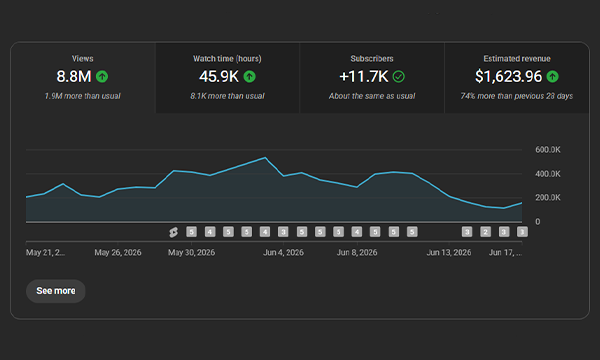Switch to the Watch time (hours) tab
Image resolution: width=600 pixels, height=360 pixels.
228,78
